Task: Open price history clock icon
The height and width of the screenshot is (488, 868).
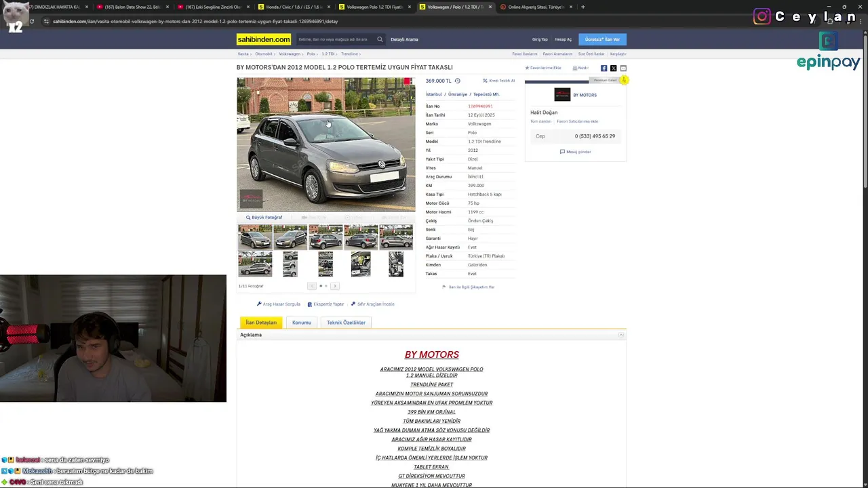Action: click(457, 81)
